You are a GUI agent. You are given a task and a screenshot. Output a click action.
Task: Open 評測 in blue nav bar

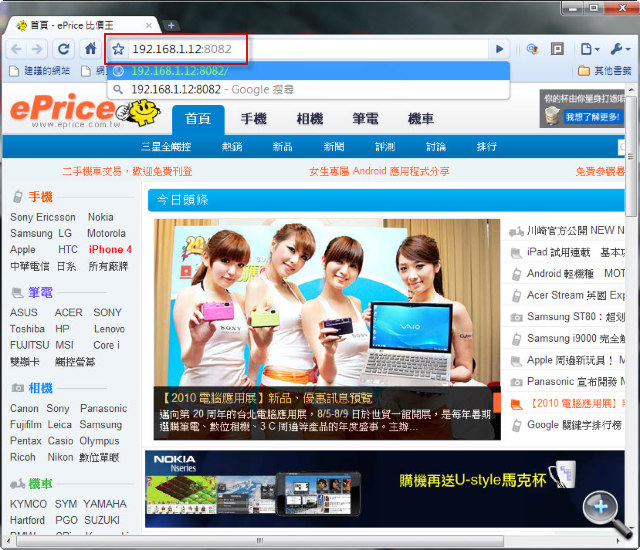point(385,147)
